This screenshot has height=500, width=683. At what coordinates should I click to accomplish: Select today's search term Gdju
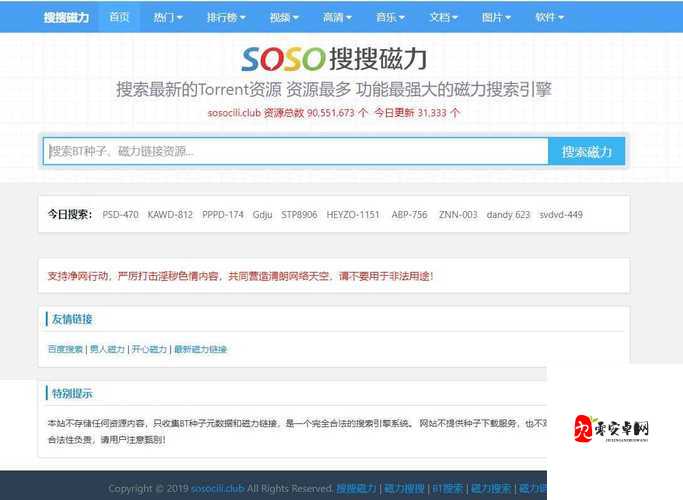(x=262, y=215)
